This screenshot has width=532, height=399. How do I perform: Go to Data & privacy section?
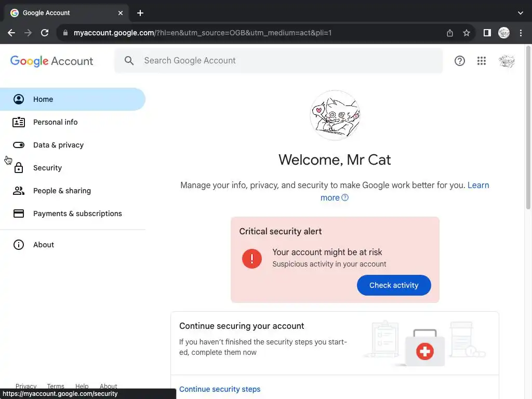tap(73, 145)
